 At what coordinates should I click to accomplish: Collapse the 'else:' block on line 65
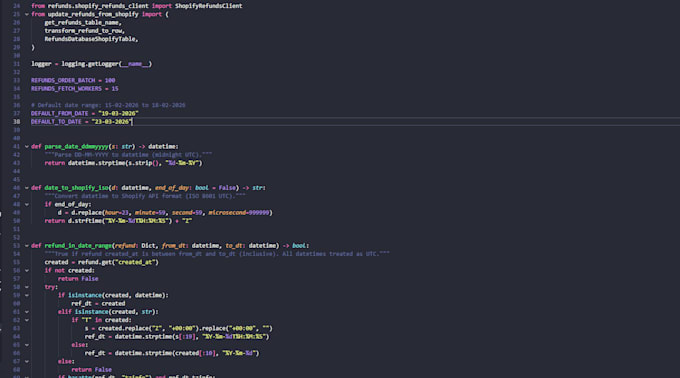point(26,345)
